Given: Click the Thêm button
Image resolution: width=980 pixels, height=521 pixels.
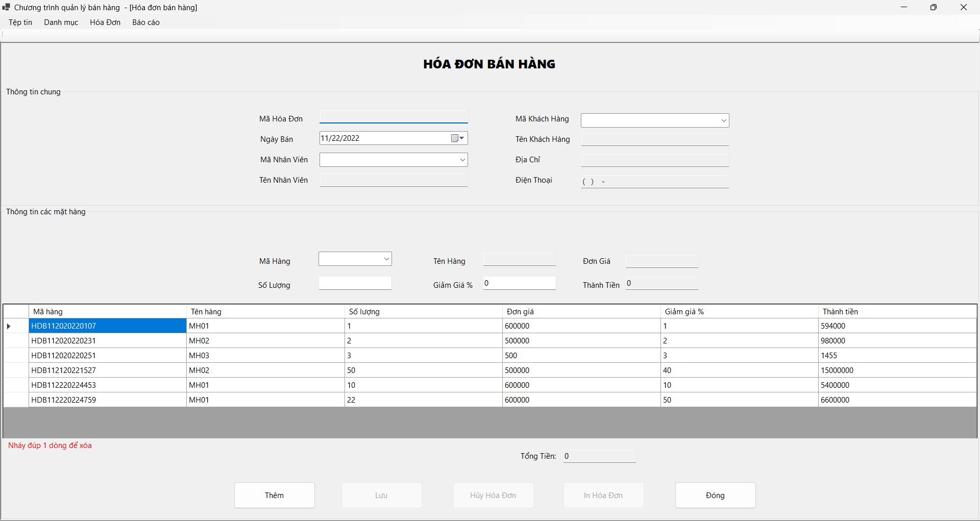Looking at the screenshot, I should click(274, 495).
